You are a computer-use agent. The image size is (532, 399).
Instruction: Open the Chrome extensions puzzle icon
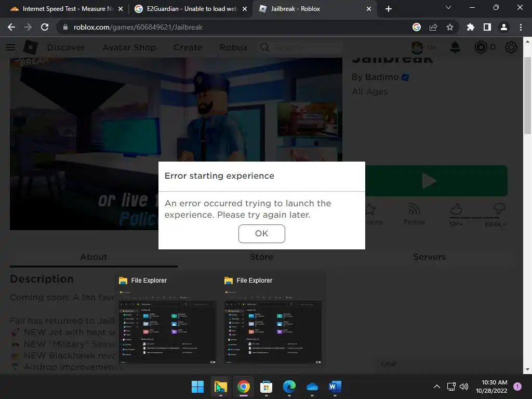coord(470,27)
